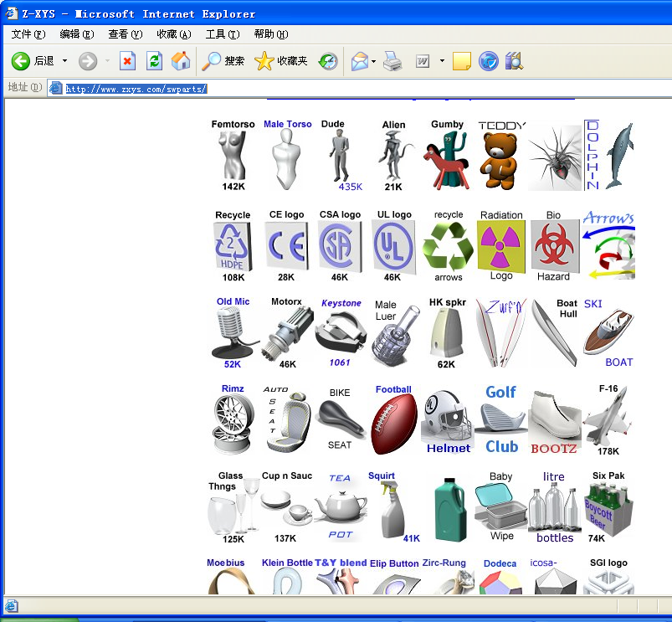Click the Bike Seat thumbnail
Screen dimensions: 672x622
(340, 419)
